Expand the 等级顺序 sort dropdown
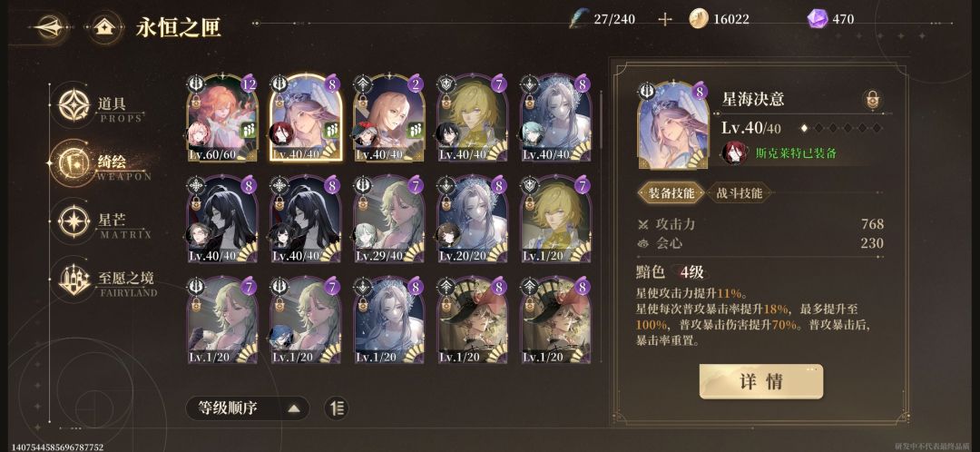This screenshot has width=980, height=452. tap(248, 408)
